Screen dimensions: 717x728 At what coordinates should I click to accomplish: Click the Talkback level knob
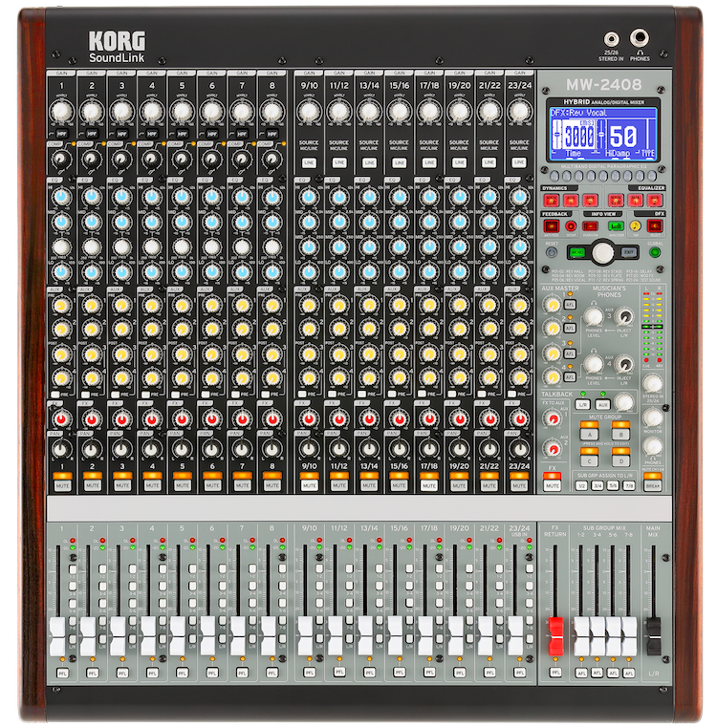pos(623,401)
